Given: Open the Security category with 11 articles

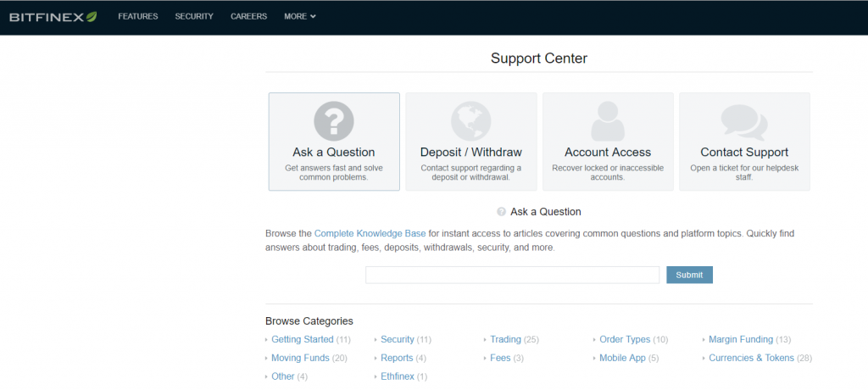Looking at the screenshot, I should (398, 340).
